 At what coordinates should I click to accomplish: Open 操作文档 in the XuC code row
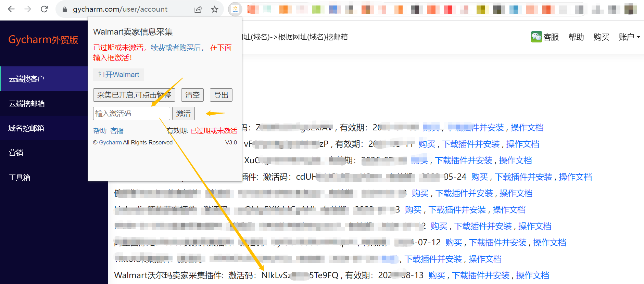516,160
